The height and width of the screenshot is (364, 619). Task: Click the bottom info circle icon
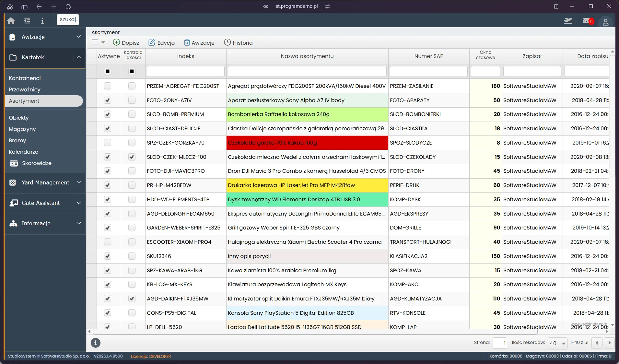click(x=95, y=343)
